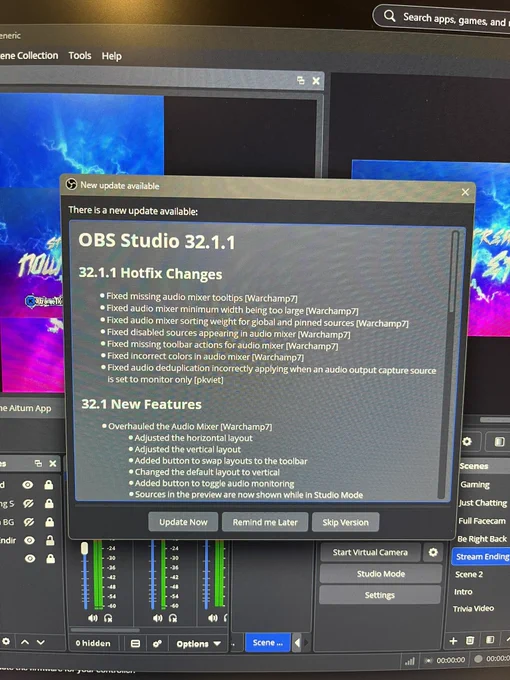Toggle lock on the 'BG' source row
The height and width of the screenshot is (680, 510).
tap(49, 522)
